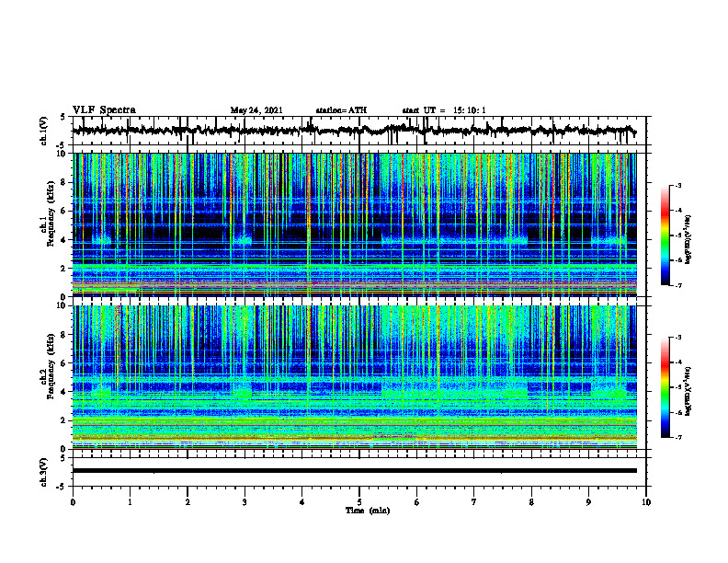
Task: Click the ch.1 spectrogram color scale bar
Action: [665, 236]
